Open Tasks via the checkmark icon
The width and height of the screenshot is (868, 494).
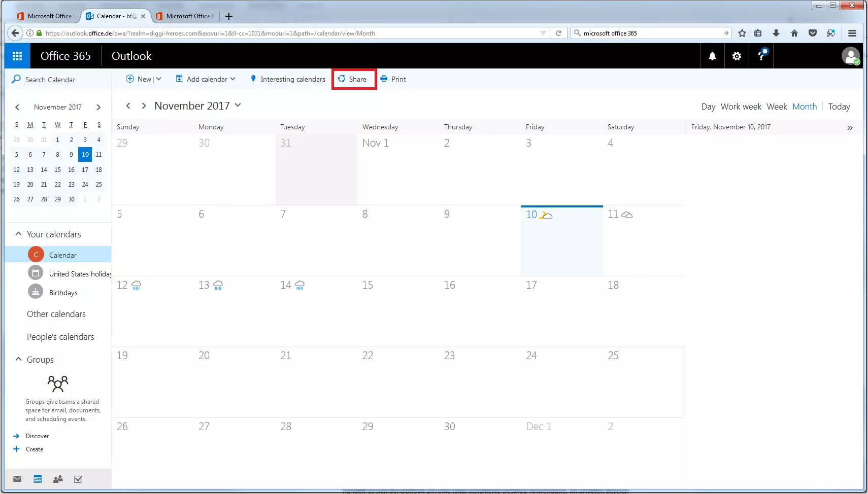click(77, 479)
